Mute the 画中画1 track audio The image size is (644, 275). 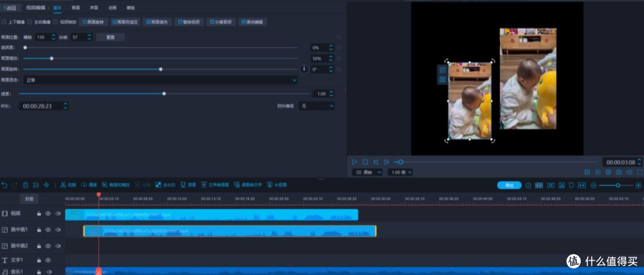tap(58, 230)
